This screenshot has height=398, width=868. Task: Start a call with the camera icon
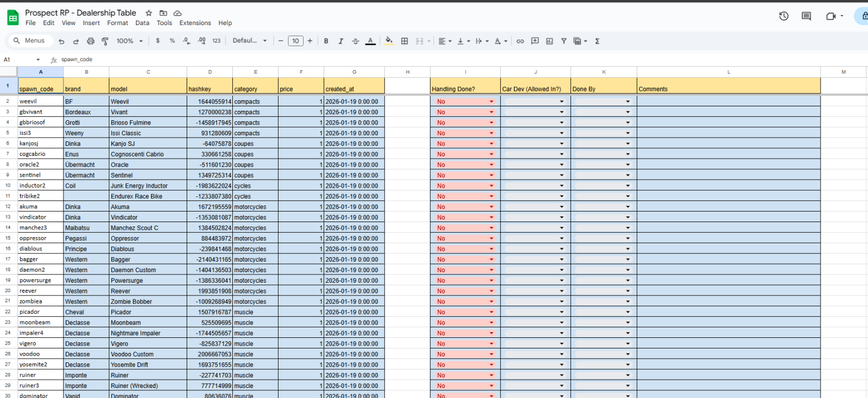click(832, 16)
